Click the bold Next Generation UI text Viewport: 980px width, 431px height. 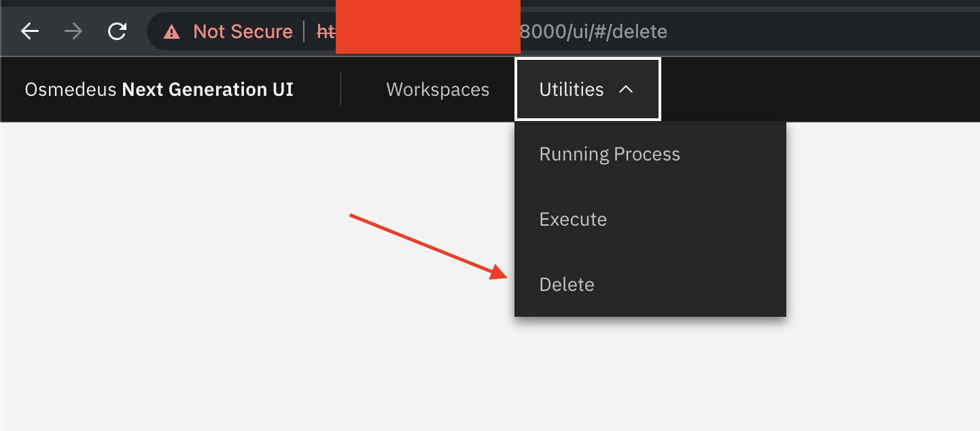207,88
